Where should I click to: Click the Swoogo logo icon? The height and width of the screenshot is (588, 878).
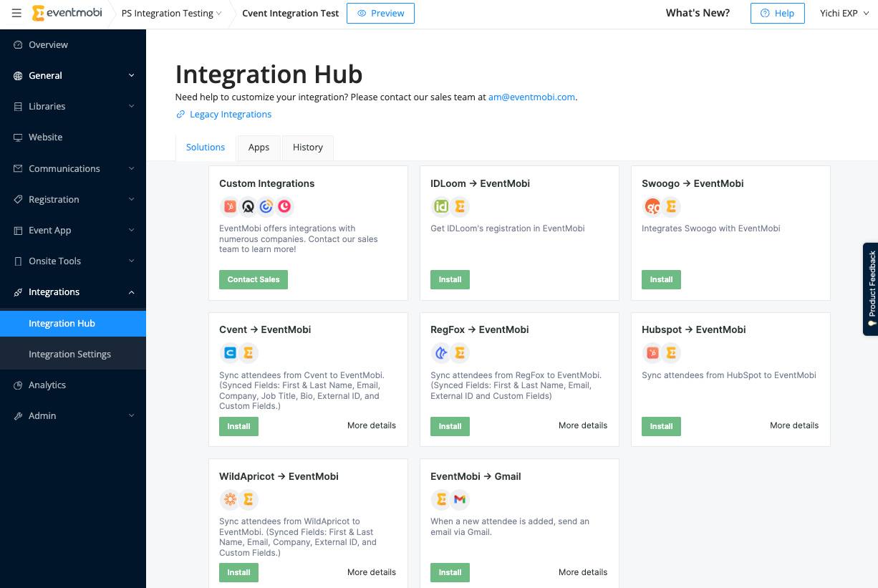point(652,206)
